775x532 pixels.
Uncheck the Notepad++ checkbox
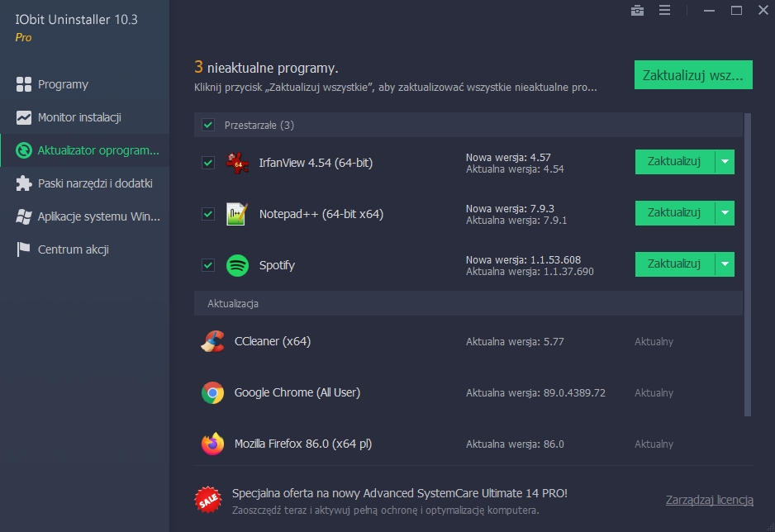(208, 214)
